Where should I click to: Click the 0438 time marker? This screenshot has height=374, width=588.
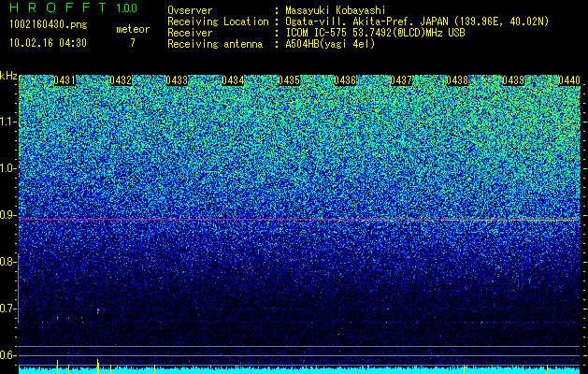point(457,80)
